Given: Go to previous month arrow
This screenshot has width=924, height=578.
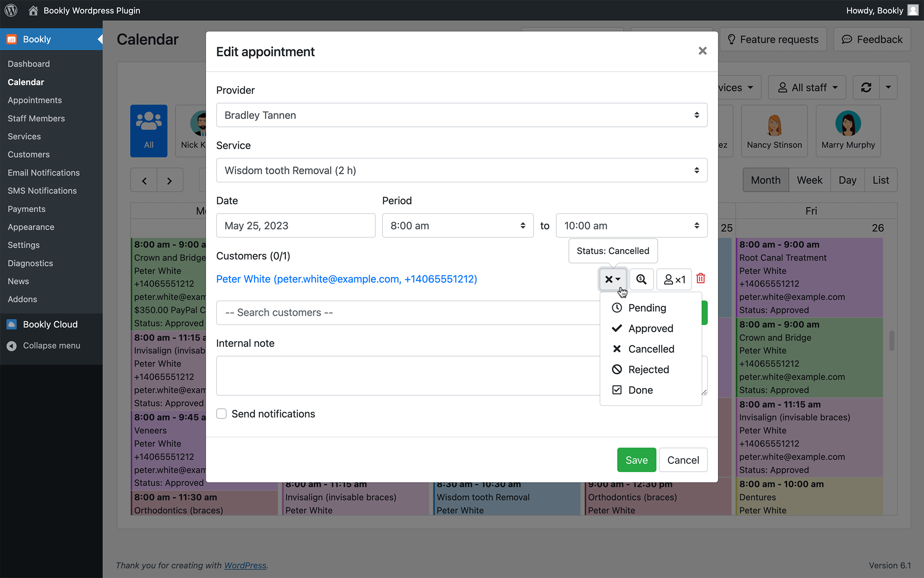Looking at the screenshot, I should pos(144,180).
